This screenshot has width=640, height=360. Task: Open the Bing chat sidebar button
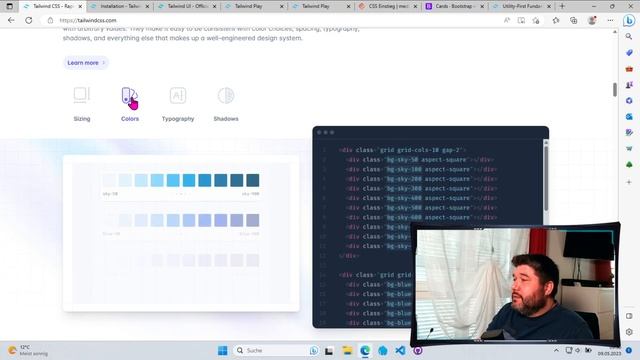point(629,20)
